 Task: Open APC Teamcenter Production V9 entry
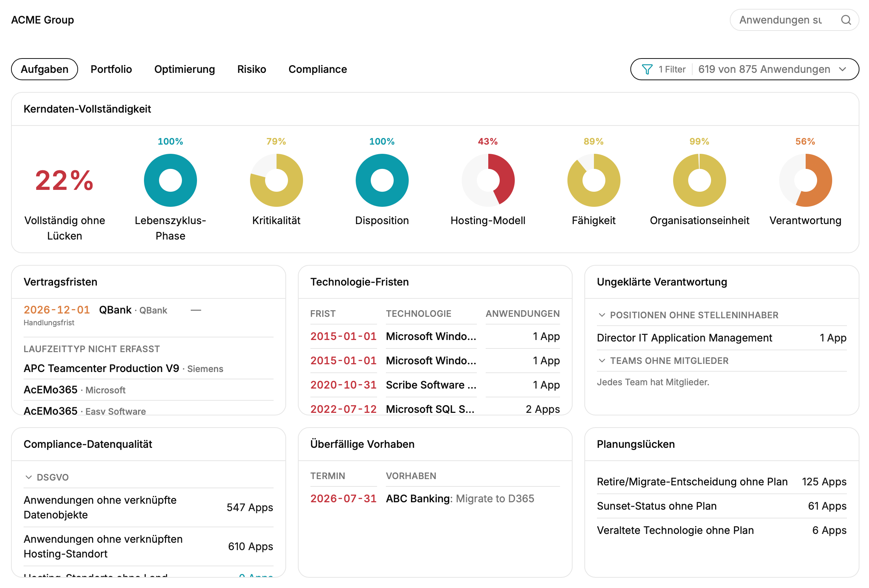(148, 368)
